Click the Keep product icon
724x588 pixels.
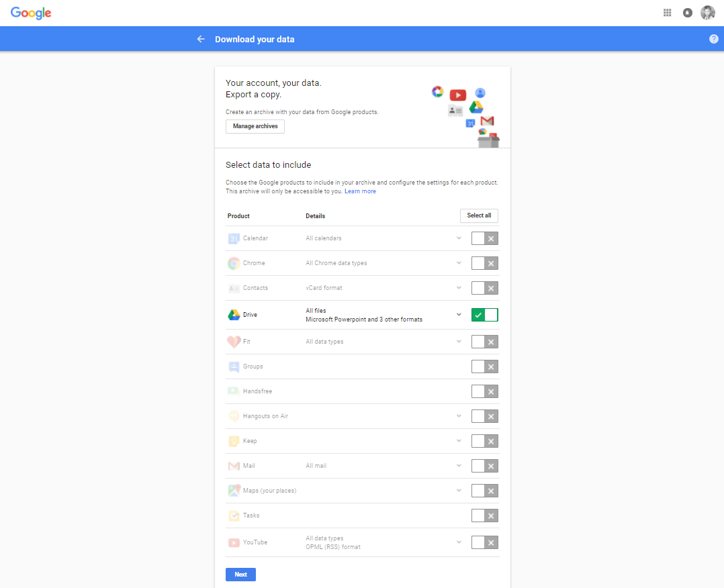tap(234, 442)
